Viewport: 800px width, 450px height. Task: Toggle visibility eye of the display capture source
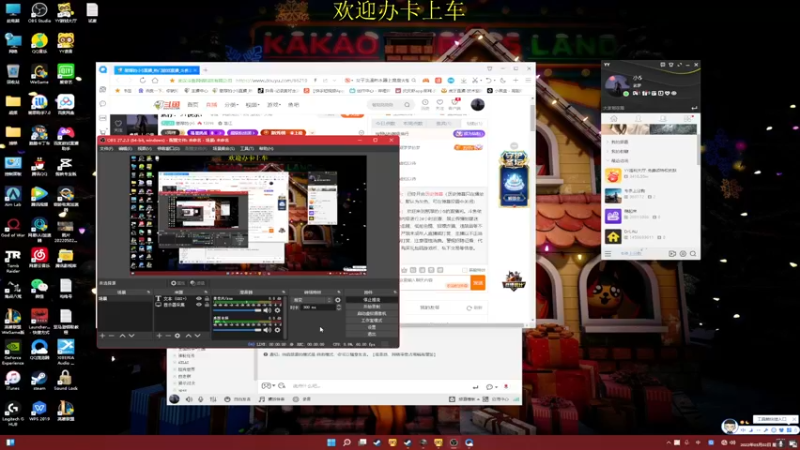(199, 305)
